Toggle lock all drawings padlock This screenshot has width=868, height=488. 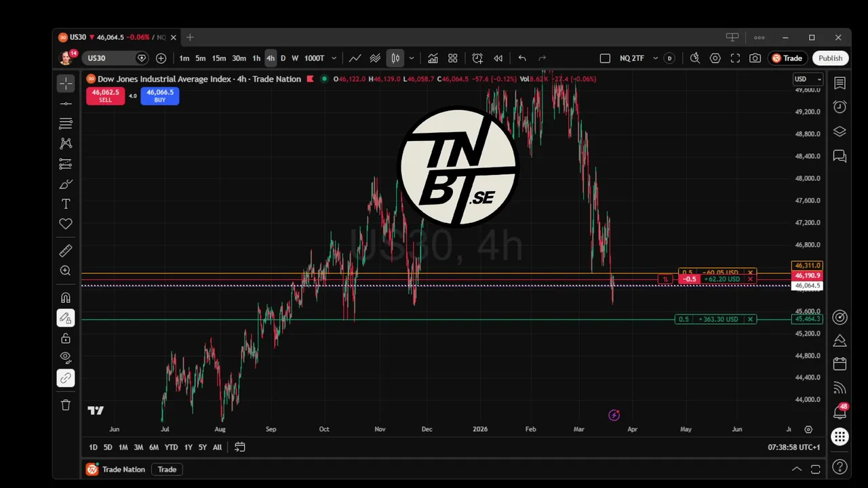coord(66,338)
